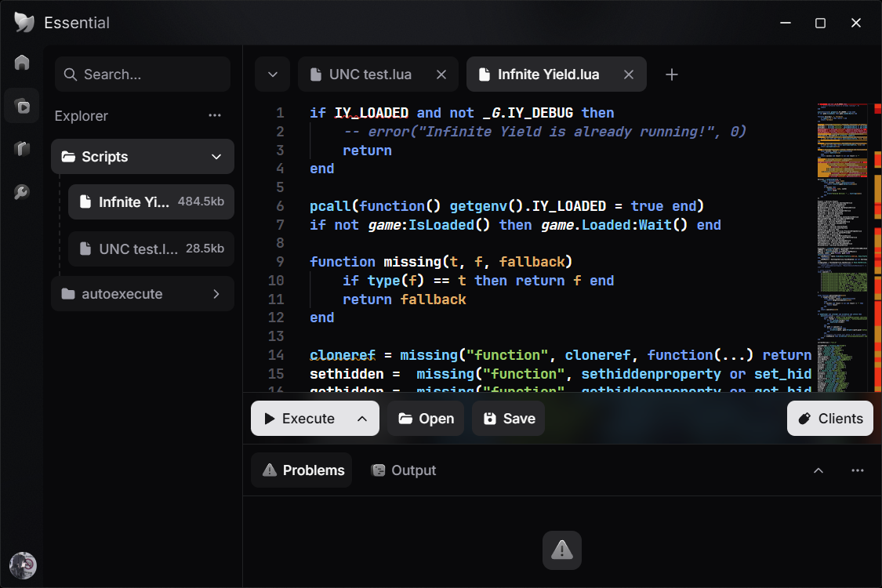Click the Search input field

coord(143,74)
